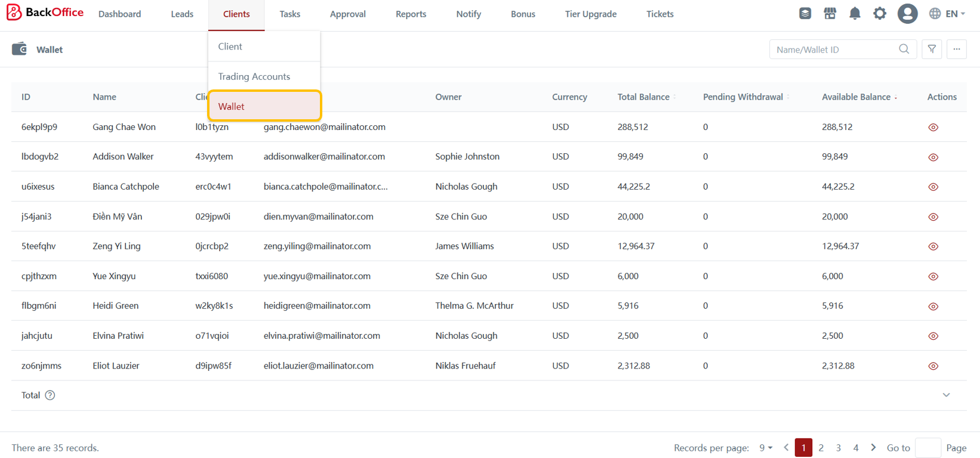The height and width of the screenshot is (458, 980).
Task: Open the more options ellipsis button
Action: [956, 49]
